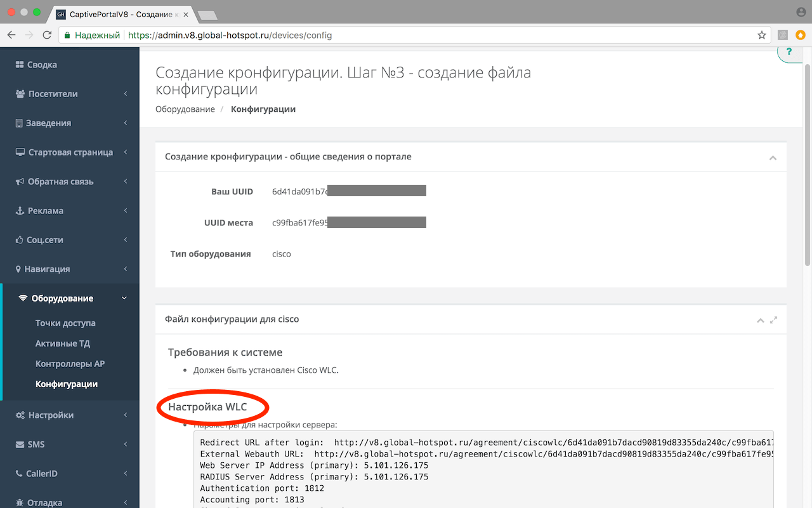
Task: Expand the SMS menu chevron
Action: (x=126, y=444)
